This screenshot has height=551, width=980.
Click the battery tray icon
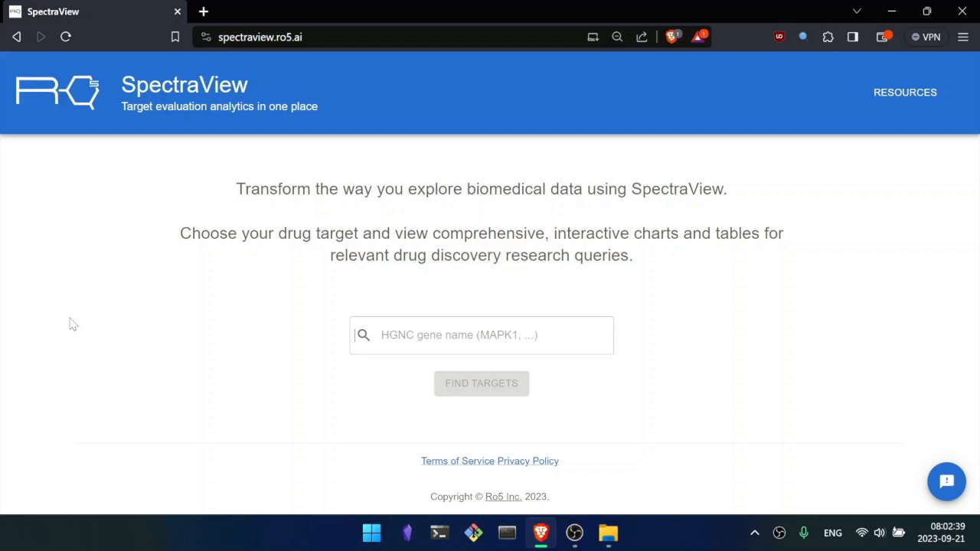(x=899, y=533)
